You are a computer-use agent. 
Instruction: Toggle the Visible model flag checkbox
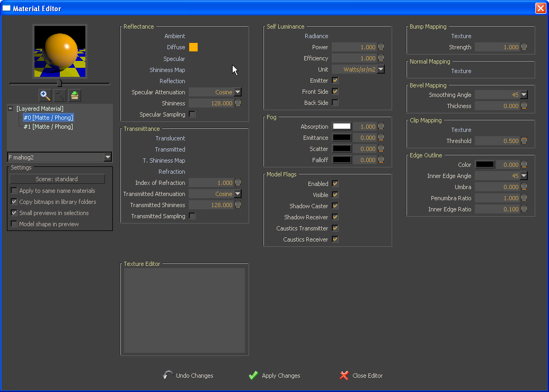pos(335,194)
